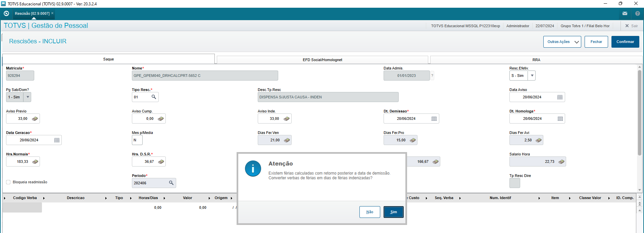Click the Confirmar button
The height and width of the screenshot is (233, 644).
pos(625,42)
